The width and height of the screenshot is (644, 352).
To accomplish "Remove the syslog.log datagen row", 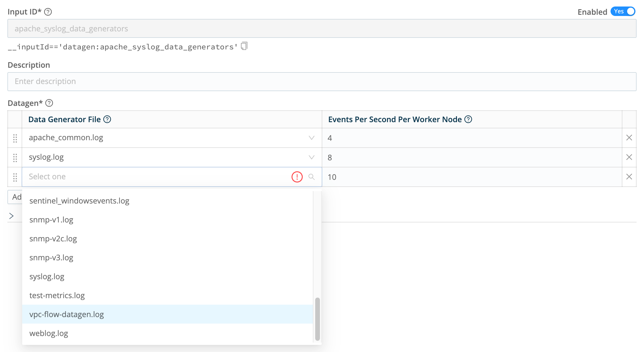I will (x=629, y=157).
